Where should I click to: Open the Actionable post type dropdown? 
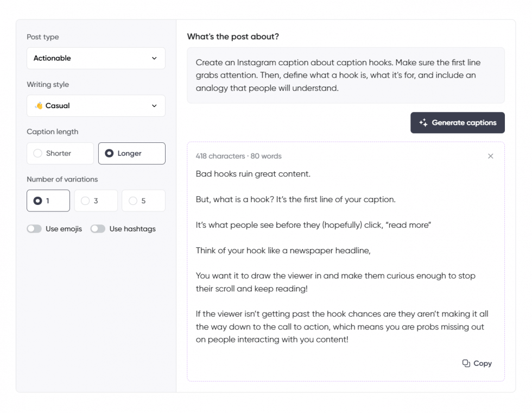96,58
